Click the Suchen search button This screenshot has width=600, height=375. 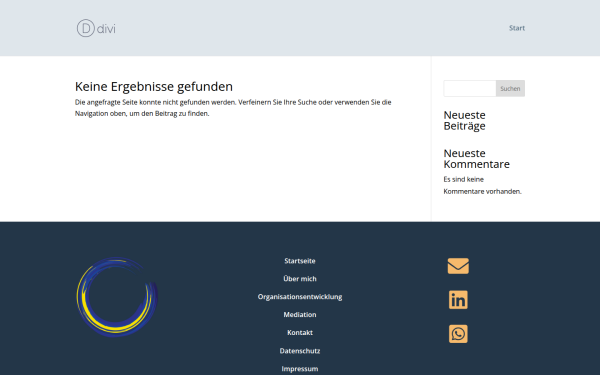click(x=510, y=88)
